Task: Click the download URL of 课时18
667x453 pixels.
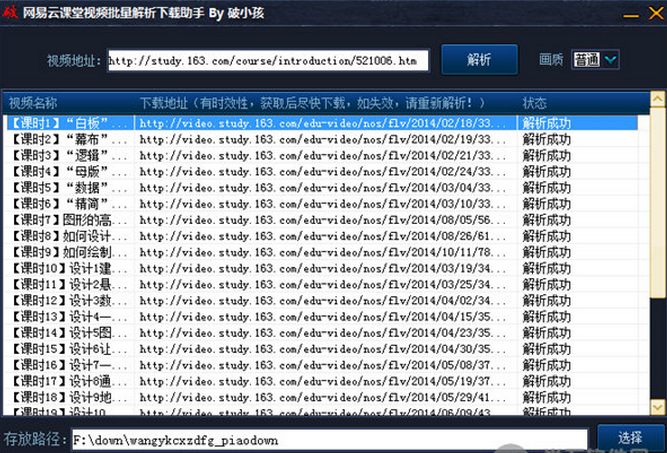Action: (325, 396)
